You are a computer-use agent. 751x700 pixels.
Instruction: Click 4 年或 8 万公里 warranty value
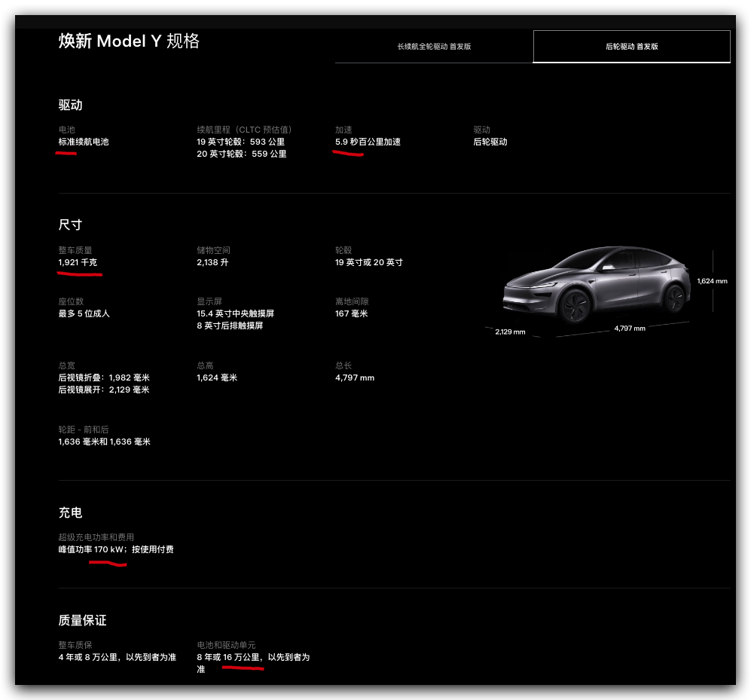pyautogui.click(x=118, y=657)
